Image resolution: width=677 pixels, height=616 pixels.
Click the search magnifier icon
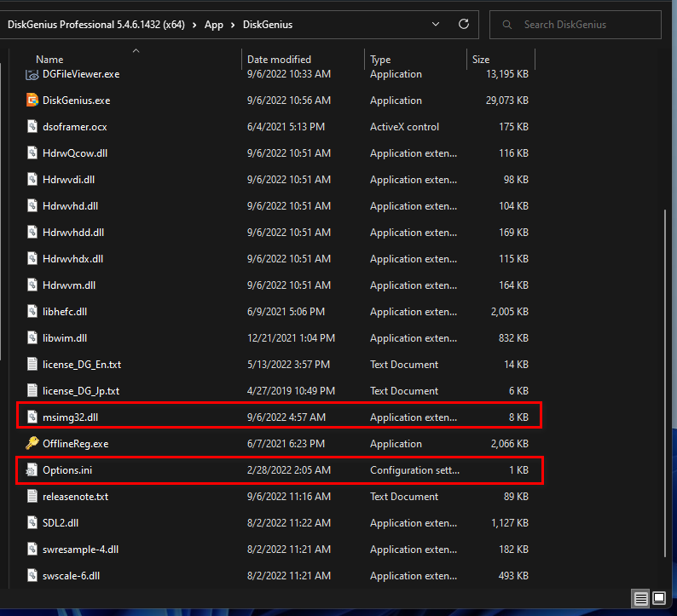(507, 25)
